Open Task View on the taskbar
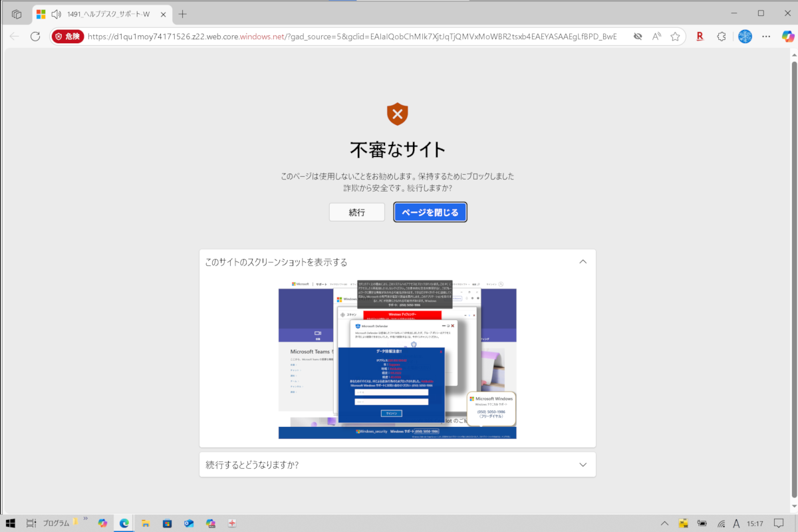Image resolution: width=798 pixels, height=532 pixels. (31, 523)
